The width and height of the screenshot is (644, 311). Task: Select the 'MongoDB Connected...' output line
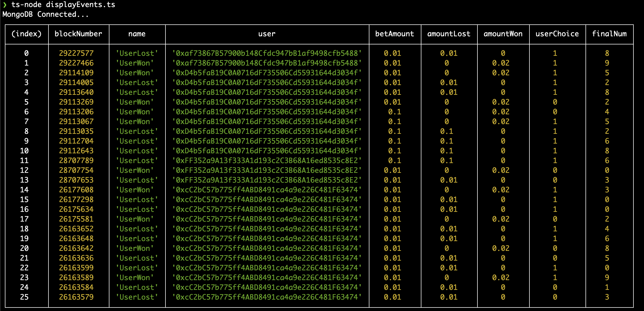[x=45, y=14]
